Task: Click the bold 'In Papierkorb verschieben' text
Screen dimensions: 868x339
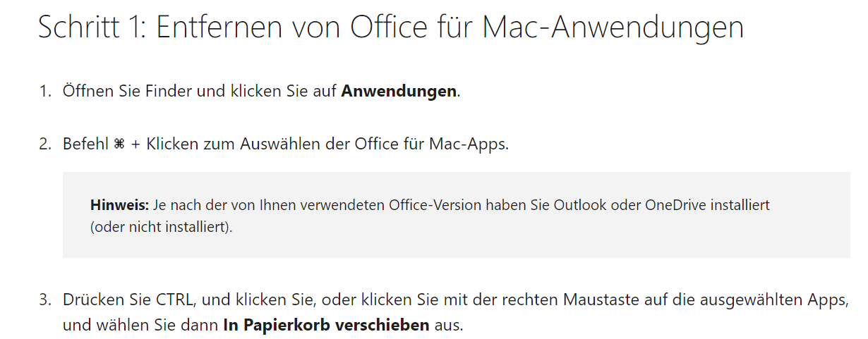Action: [x=326, y=326]
